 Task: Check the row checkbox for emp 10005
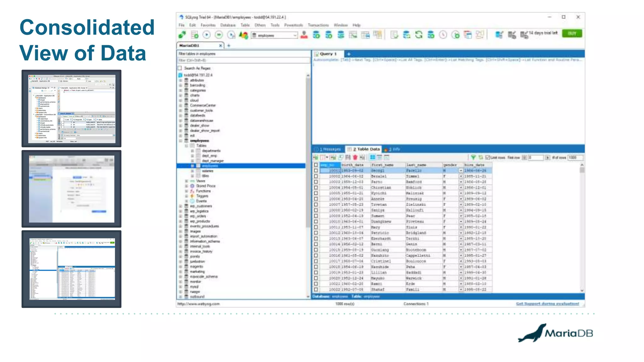(316, 193)
